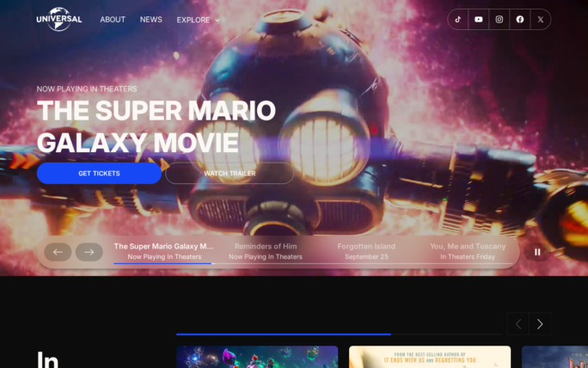This screenshot has height=368, width=588.
Task: Select the Reminders of Him slide
Action: 266,251
